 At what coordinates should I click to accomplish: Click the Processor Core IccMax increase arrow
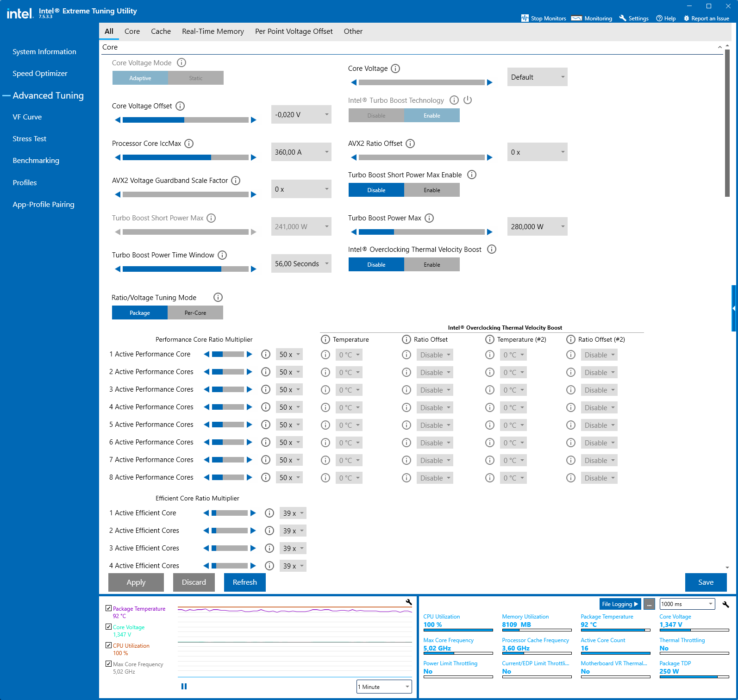254,157
